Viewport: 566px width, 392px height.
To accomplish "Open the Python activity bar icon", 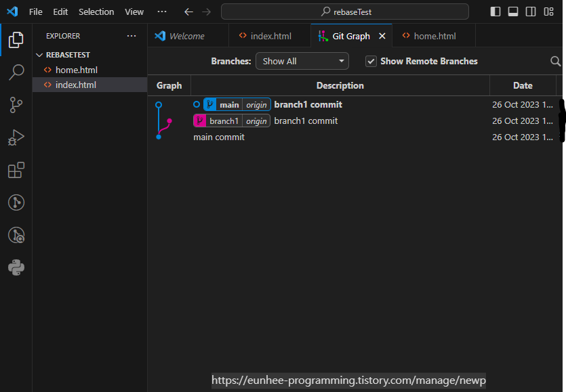I will [x=16, y=267].
